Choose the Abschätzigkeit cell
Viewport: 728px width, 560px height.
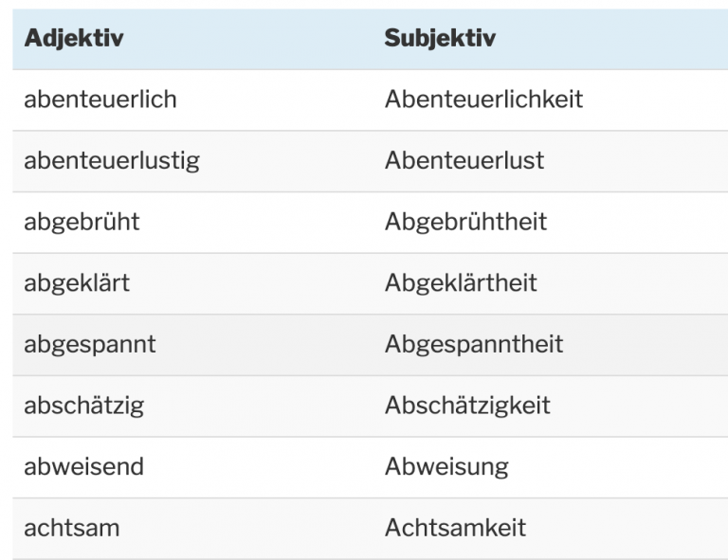pyautogui.click(x=467, y=406)
